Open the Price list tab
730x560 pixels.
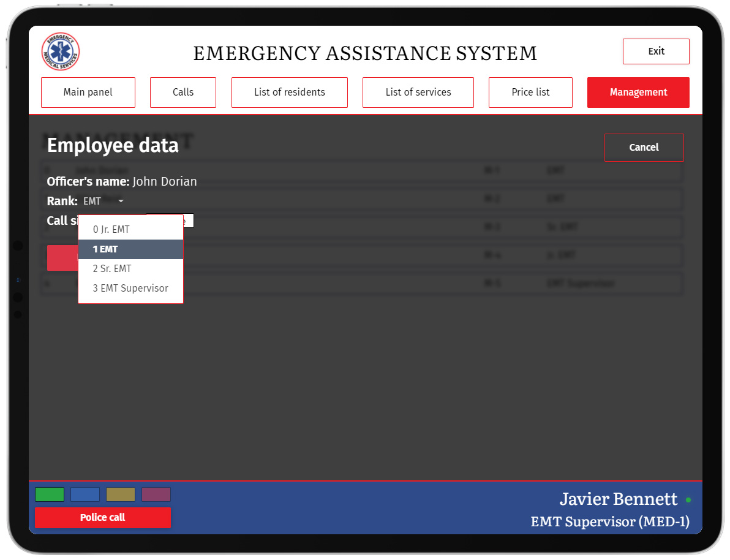pos(530,93)
